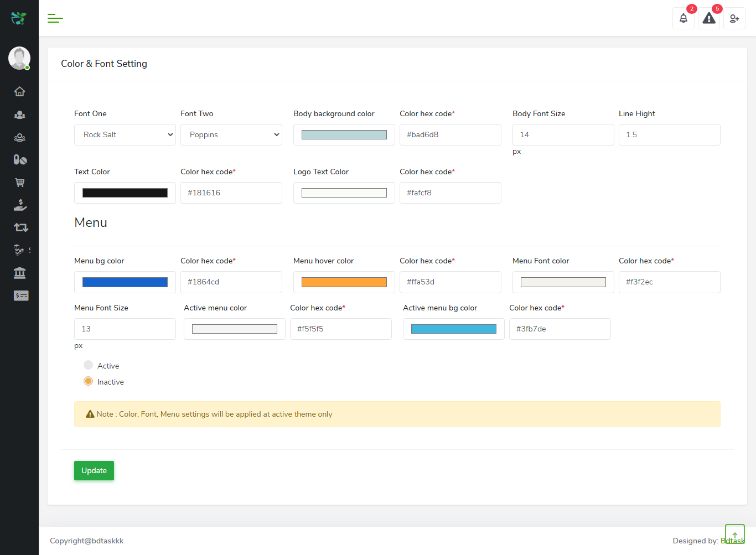Image resolution: width=756 pixels, height=555 pixels.
Task: Click the retweet arrows sidebar icon
Action: pyautogui.click(x=20, y=227)
